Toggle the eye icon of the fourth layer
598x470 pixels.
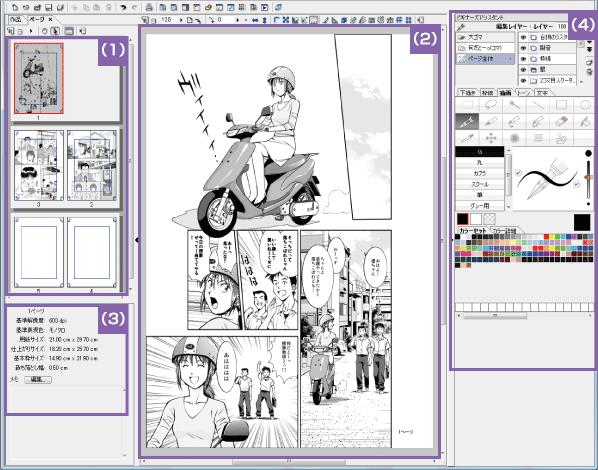pos(523,70)
